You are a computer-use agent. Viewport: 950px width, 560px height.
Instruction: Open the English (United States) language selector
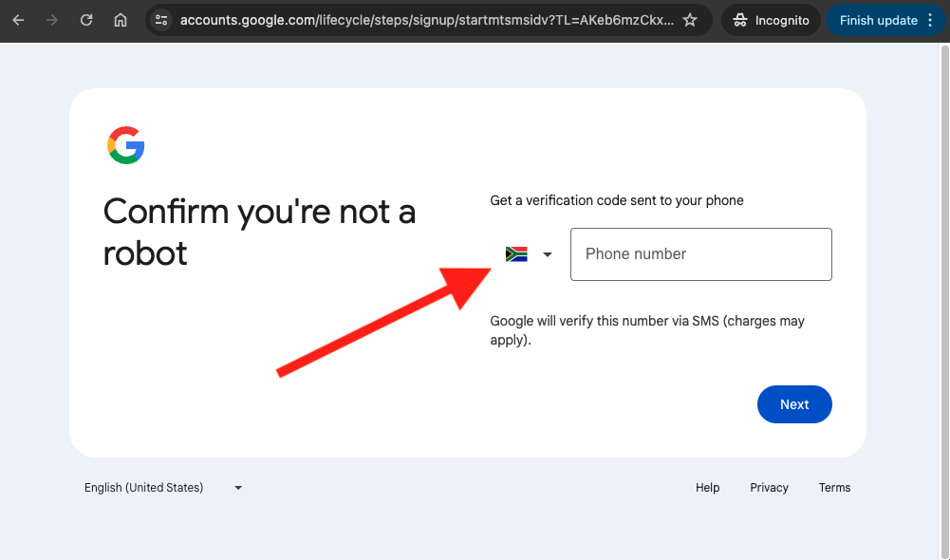click(163, 487)
